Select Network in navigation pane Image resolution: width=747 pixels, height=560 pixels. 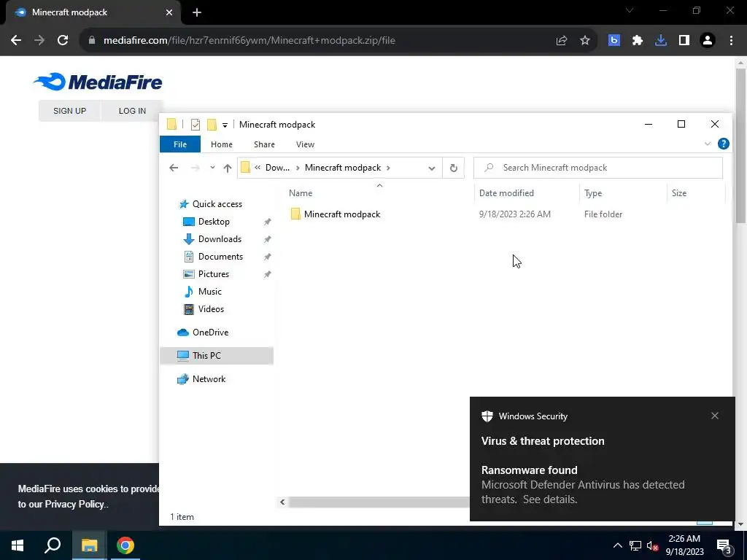[209, 379]
